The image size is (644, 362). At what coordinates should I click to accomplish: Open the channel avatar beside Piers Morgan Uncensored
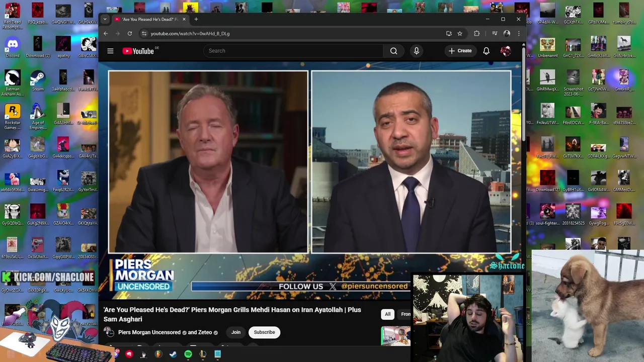coord(109,332)
